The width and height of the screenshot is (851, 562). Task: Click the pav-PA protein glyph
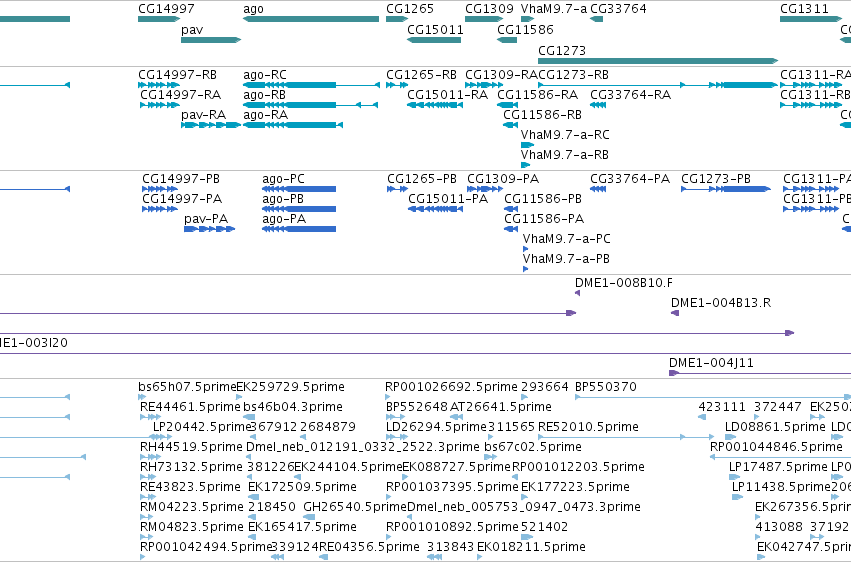(x=209, y=229)
